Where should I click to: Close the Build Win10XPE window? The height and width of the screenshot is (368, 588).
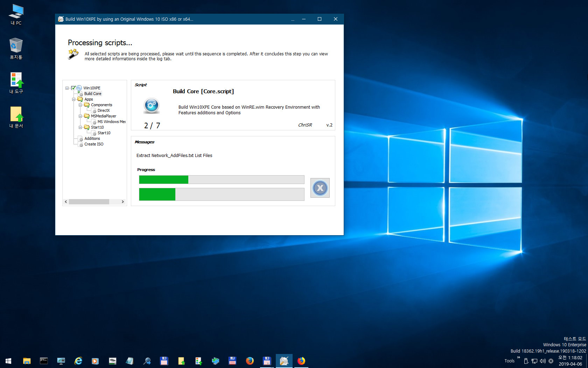click(x=336, y=19)
